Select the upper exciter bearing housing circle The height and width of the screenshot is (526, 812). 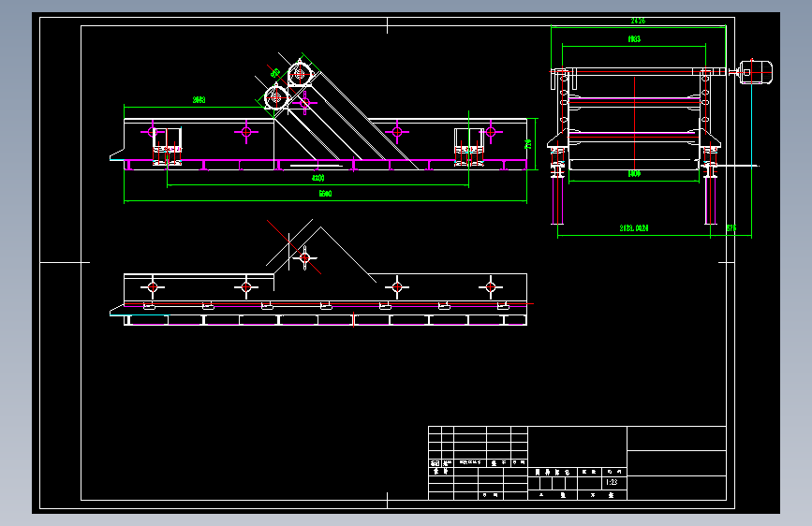[300, 74]
